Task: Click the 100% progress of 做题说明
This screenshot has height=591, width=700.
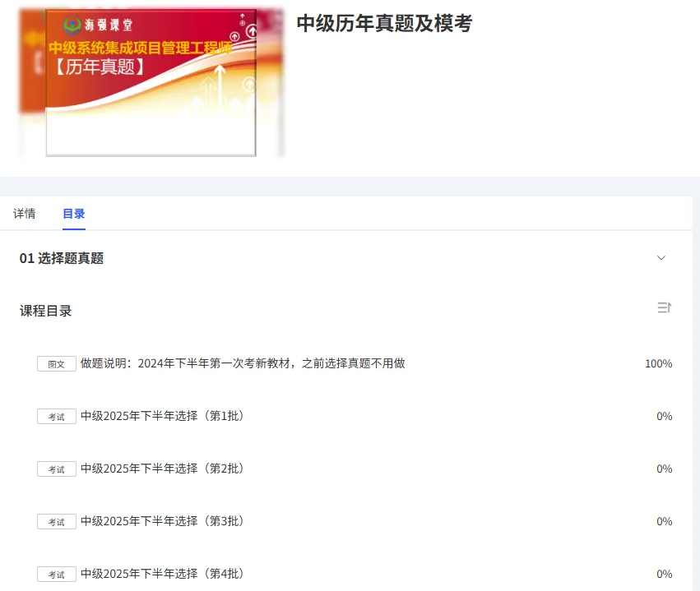Action: point(659,363)
